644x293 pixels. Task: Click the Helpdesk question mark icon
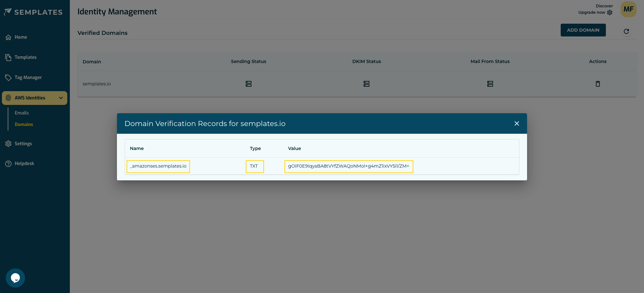8,164
